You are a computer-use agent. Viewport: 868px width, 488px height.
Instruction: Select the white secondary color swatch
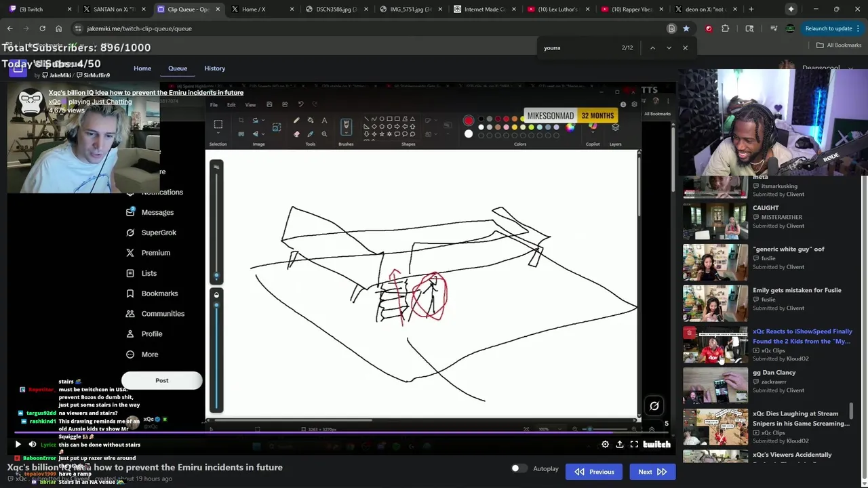click(468, 134)
